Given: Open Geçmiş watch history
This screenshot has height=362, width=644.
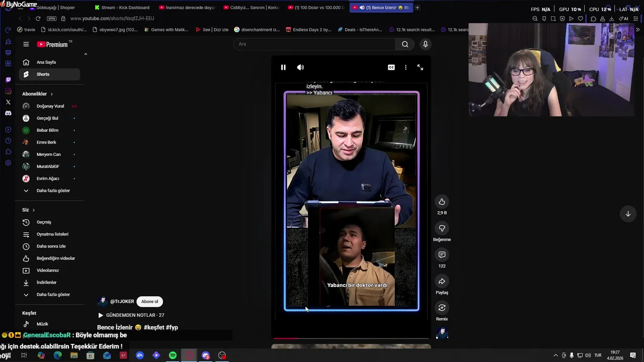Looking at the screenshot, I should (x=49, y=222).
